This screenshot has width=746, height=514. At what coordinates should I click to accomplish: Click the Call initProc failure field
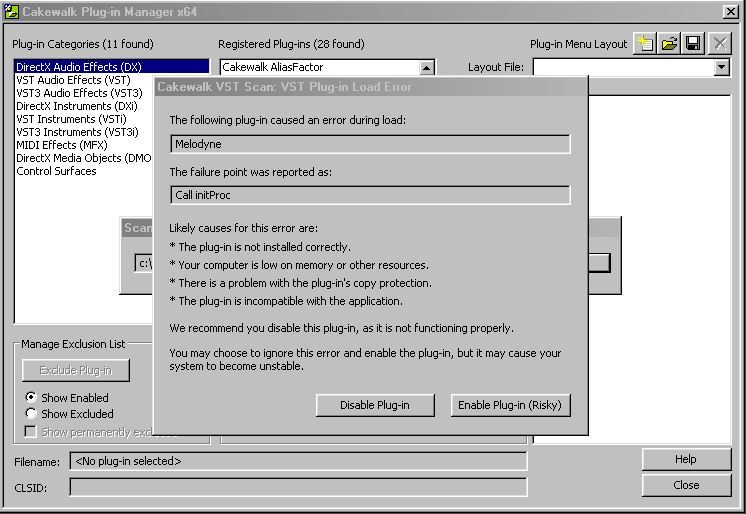(370, 195)
